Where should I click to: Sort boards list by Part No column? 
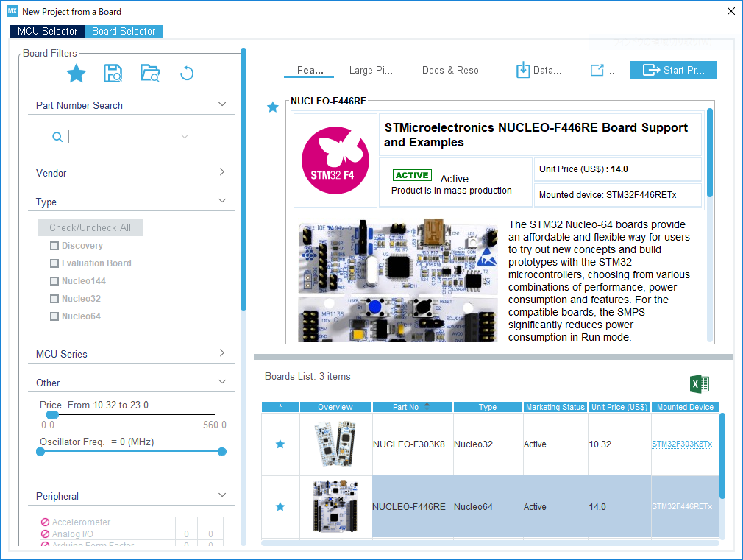click(x=413, y=407)
